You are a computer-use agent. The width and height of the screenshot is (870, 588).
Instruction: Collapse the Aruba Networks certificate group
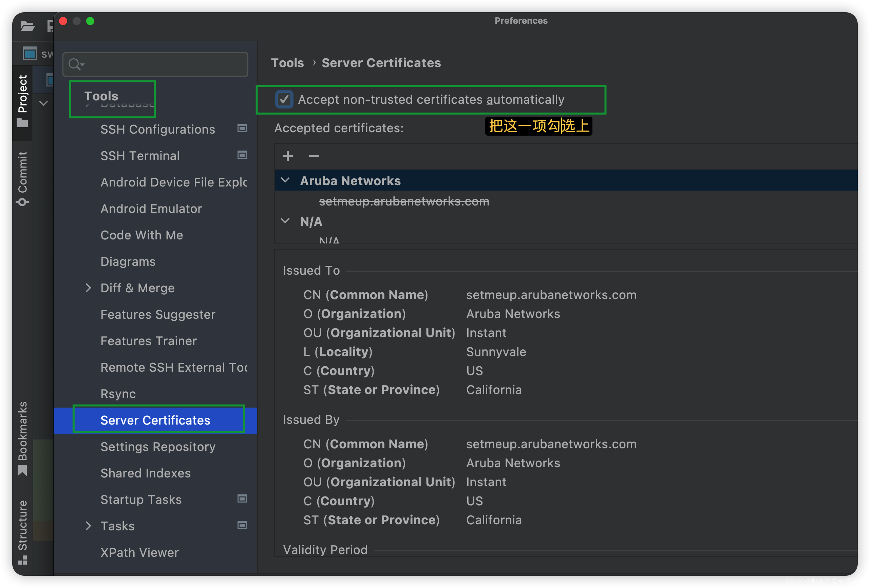coord(285,180)
